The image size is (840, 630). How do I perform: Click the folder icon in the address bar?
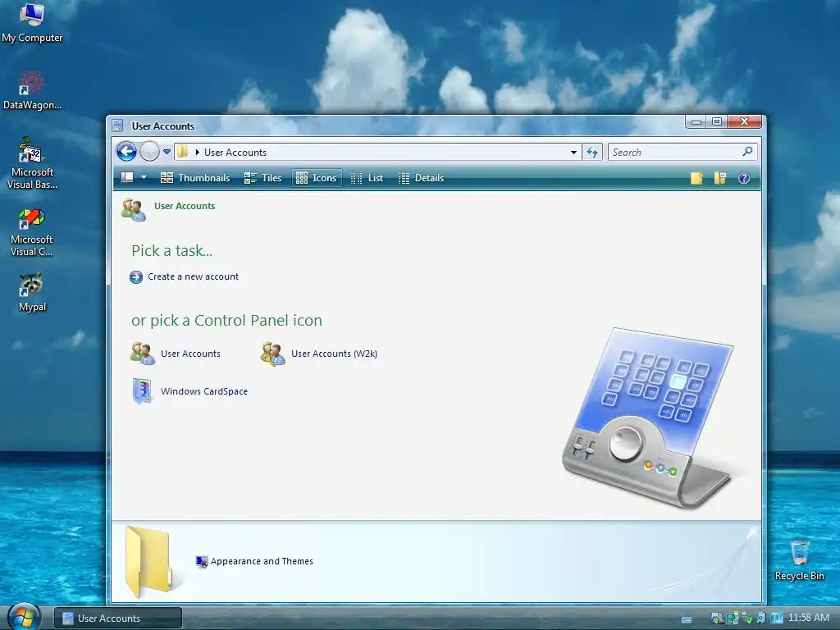183,152
